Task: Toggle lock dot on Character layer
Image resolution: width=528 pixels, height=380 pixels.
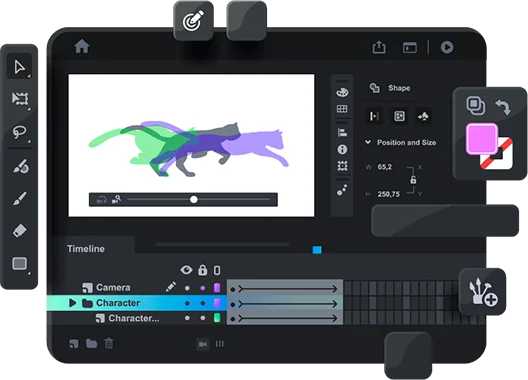Action: coord(203,304)
